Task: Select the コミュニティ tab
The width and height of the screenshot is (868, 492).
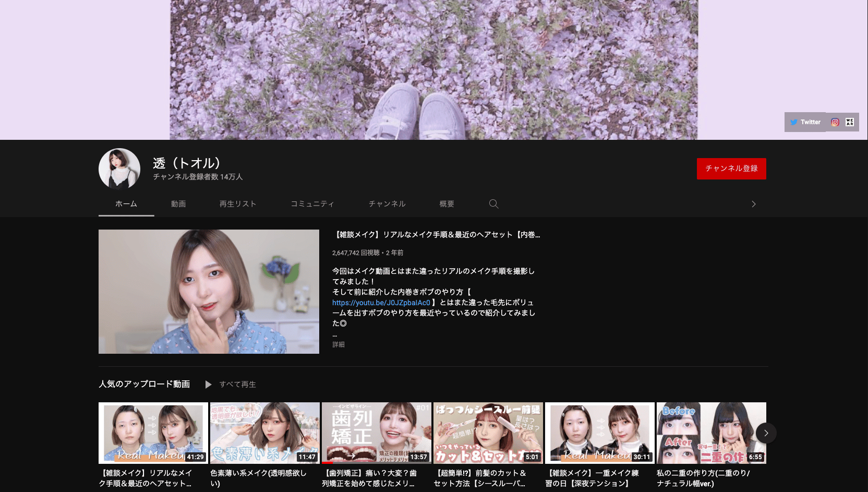Action: pyautogui.click(x=312, y=204)
